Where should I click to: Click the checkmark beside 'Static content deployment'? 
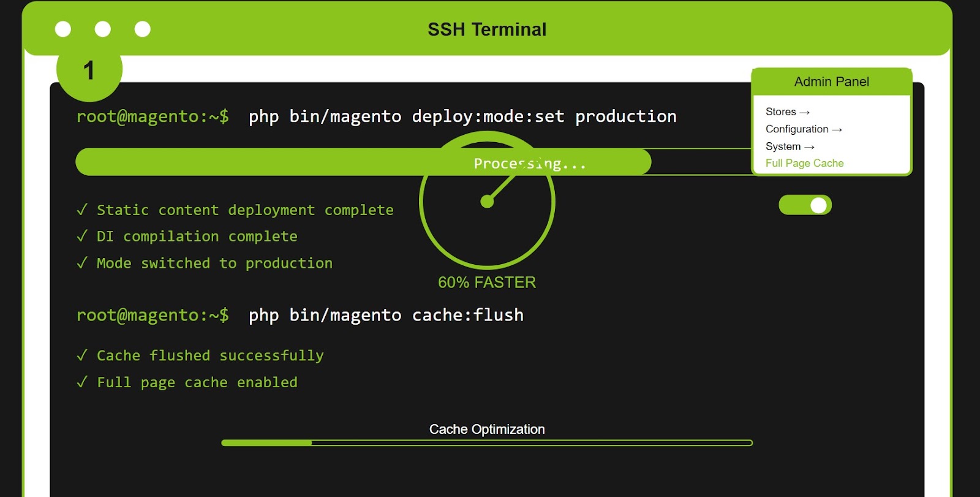[82, 210]
